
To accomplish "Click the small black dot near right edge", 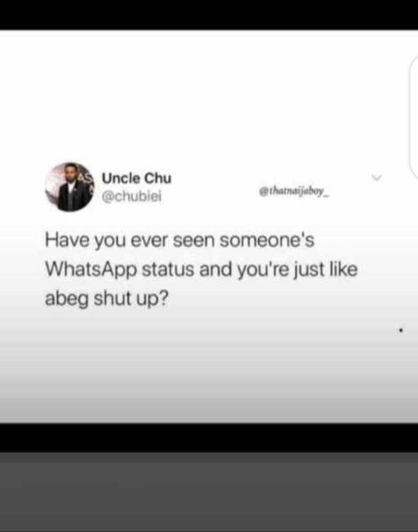I will point(401,329).
